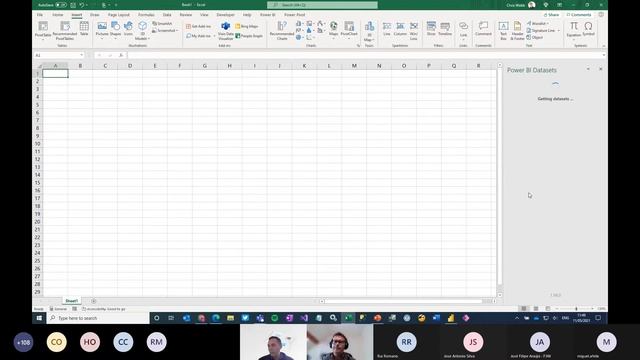Insert a Timeline filter
Screen dimensions: 640x360
pyautogui.click(x=445, y=29)
